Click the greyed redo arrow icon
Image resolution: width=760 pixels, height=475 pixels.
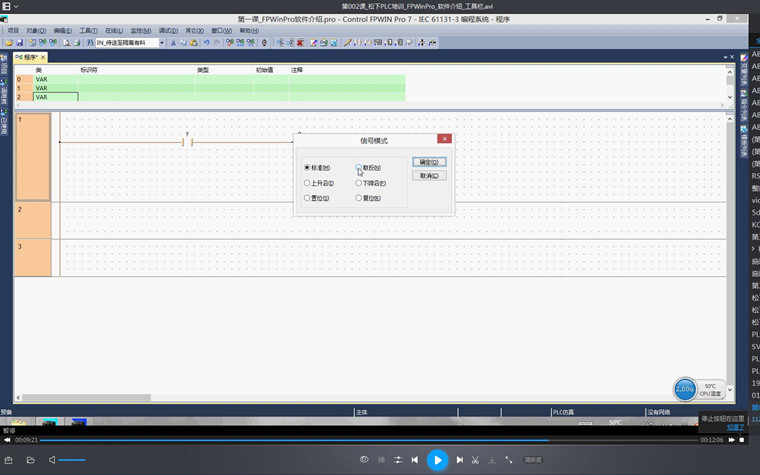216,43
